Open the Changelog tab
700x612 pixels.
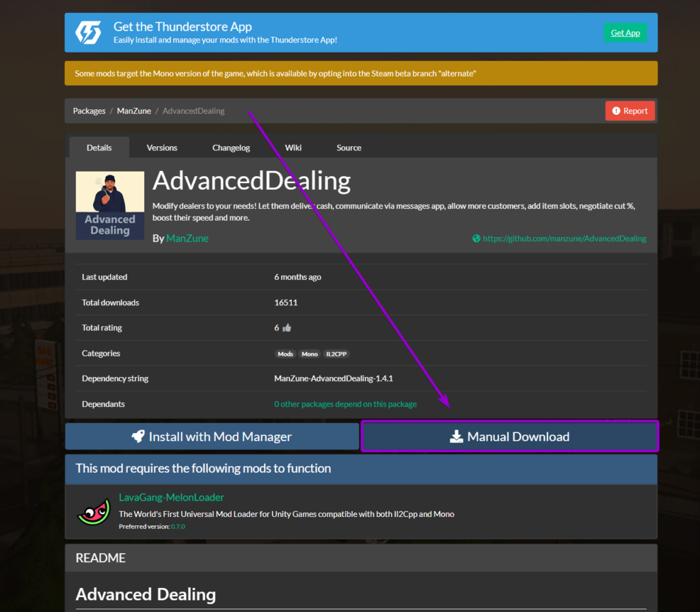coord(231,148)
